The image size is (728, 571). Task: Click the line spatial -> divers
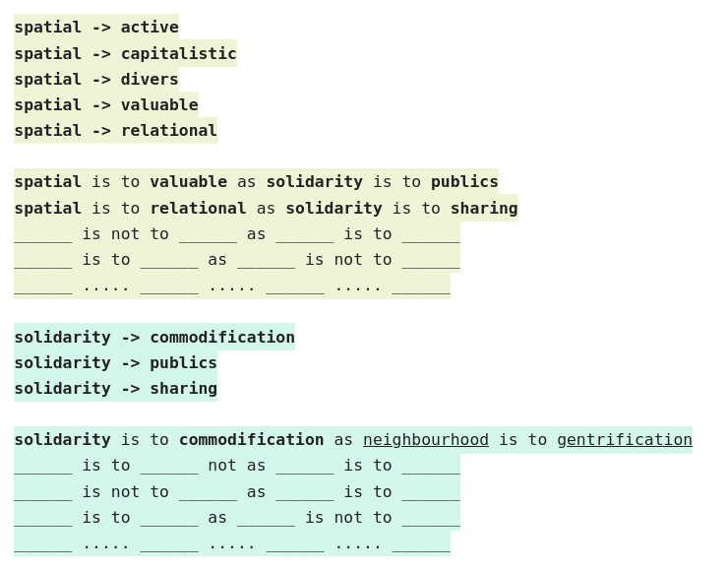tap(96, 79)
